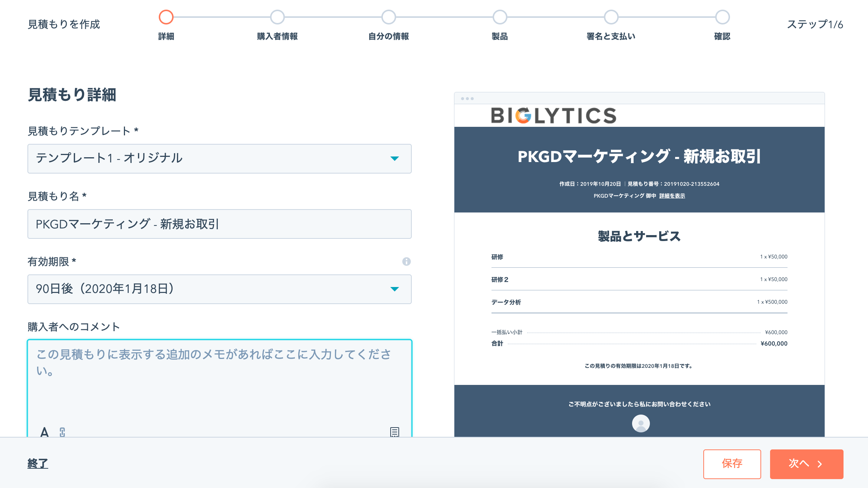Go to the 自分の情報 step label
Image resolution: width=868 pixels, height=488 pixels.
pos(389,36)
